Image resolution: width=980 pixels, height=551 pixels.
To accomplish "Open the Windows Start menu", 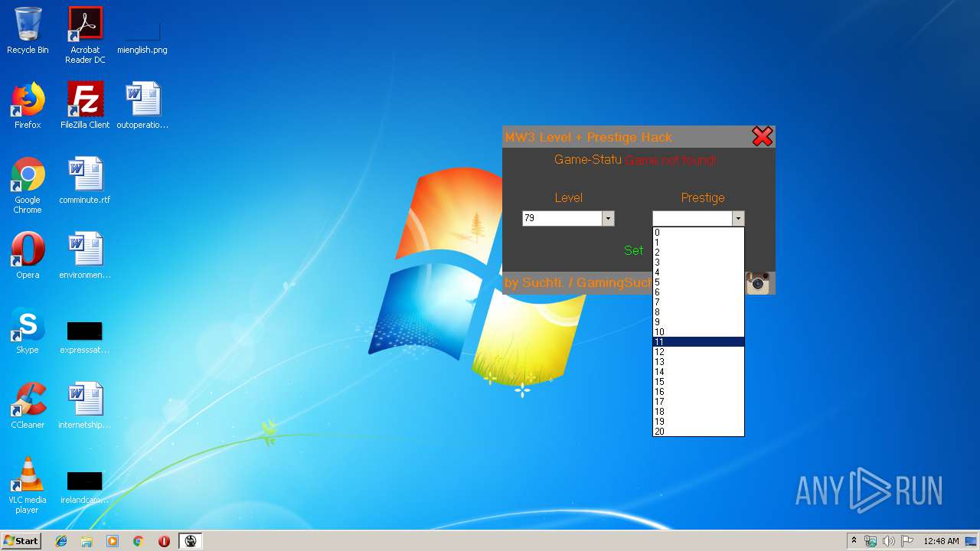I will point(21,541).
